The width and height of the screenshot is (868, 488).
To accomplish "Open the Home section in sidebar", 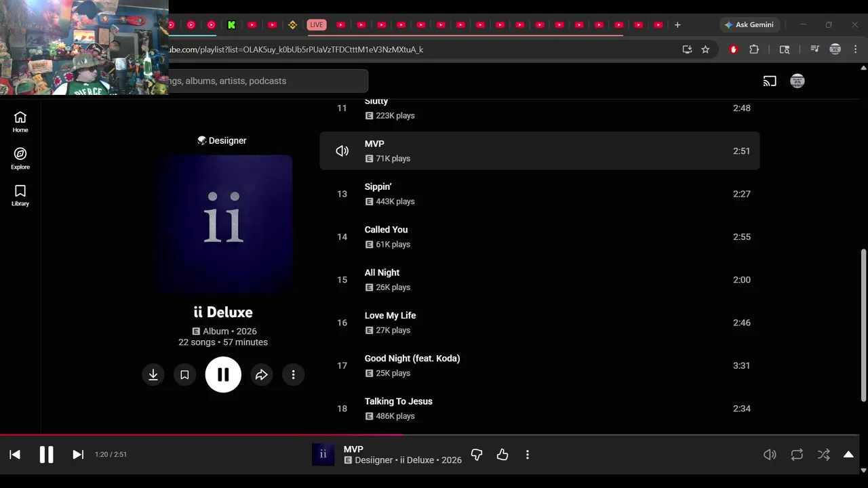I will 20,122.
